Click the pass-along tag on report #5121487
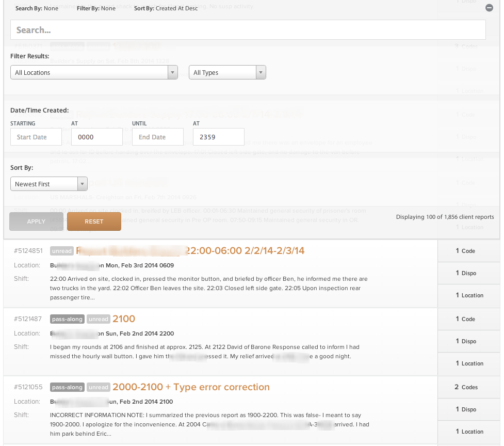The height and width of the screenshot is (446, 504). pos(67,319)
